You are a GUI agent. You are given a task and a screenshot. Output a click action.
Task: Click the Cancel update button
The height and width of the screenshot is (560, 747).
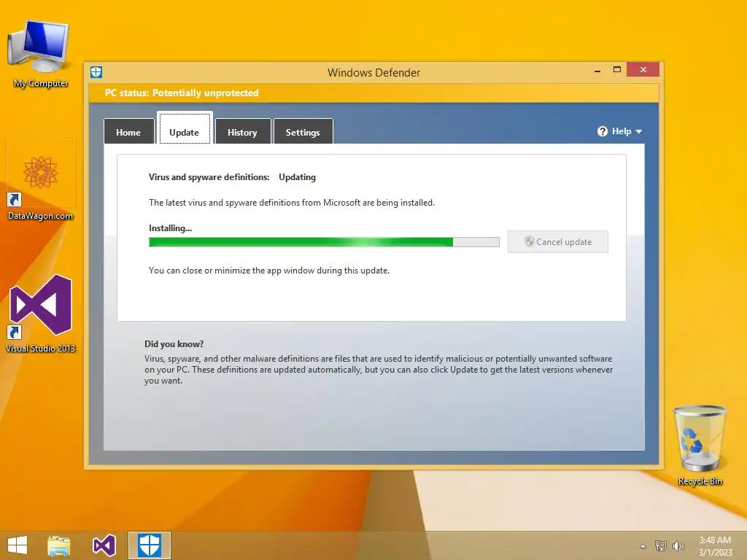pyautogui.click(x=558, y=242)
